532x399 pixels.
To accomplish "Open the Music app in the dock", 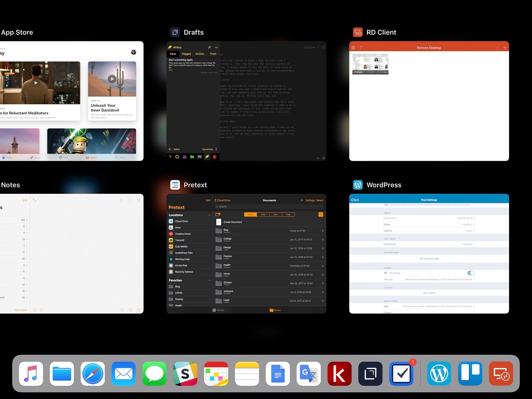I will [31, 374].
